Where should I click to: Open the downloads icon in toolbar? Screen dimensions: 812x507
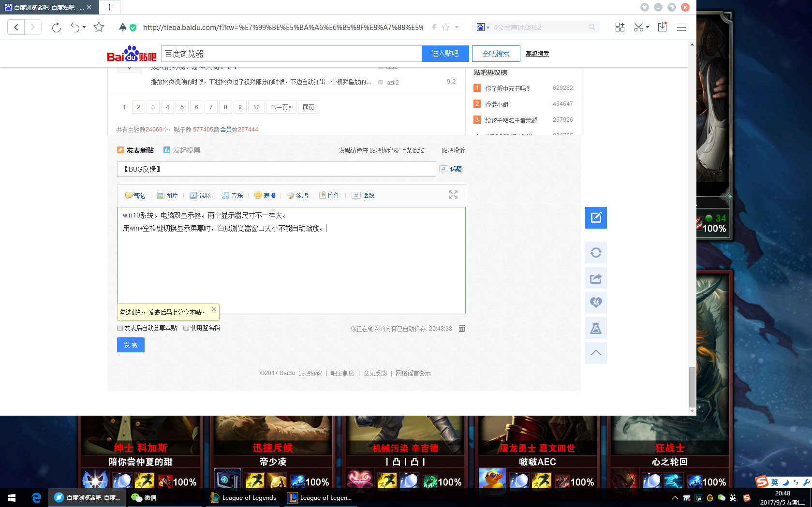pyautogui.click(x=663, y=27)
